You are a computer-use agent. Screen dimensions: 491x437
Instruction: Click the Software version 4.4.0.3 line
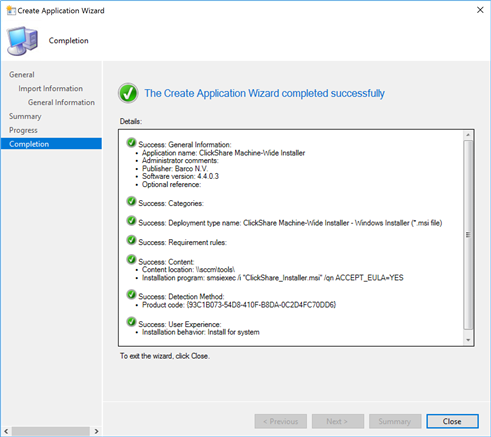coord(180,176)
